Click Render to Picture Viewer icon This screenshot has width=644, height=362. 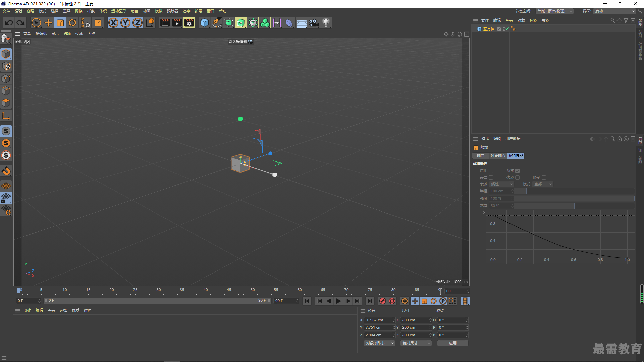tap(177, 23)
